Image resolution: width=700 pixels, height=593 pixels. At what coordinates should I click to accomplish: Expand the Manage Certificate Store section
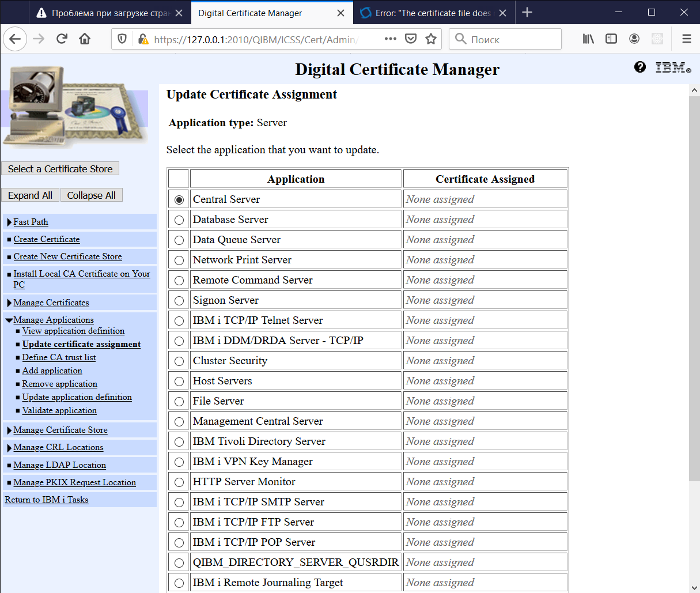click(9, 430)
